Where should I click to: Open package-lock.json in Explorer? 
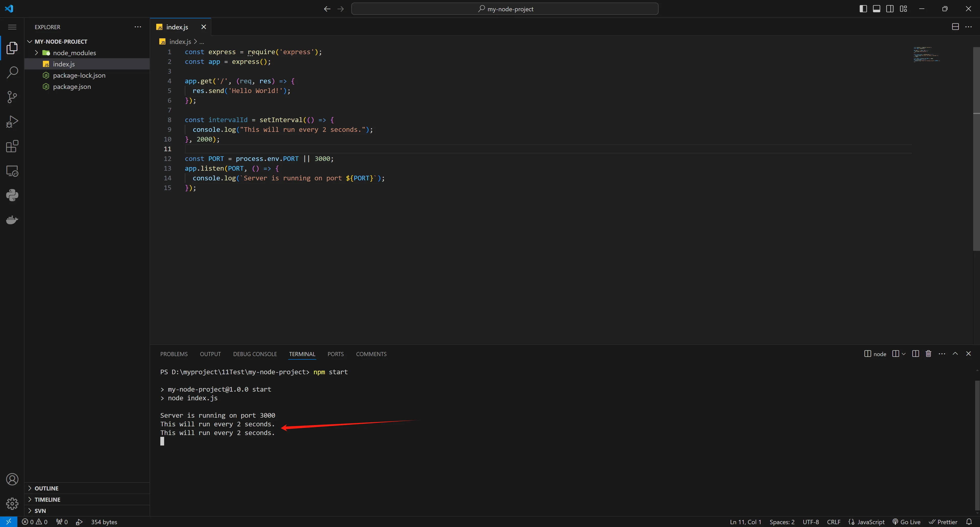pos(79,75)
